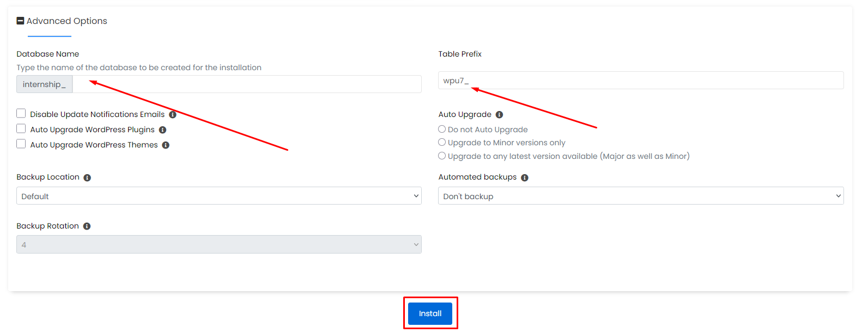Screen dimensions: 868x333
Task: Click the Auto Upgrade info icon
Action: [499, 115]
